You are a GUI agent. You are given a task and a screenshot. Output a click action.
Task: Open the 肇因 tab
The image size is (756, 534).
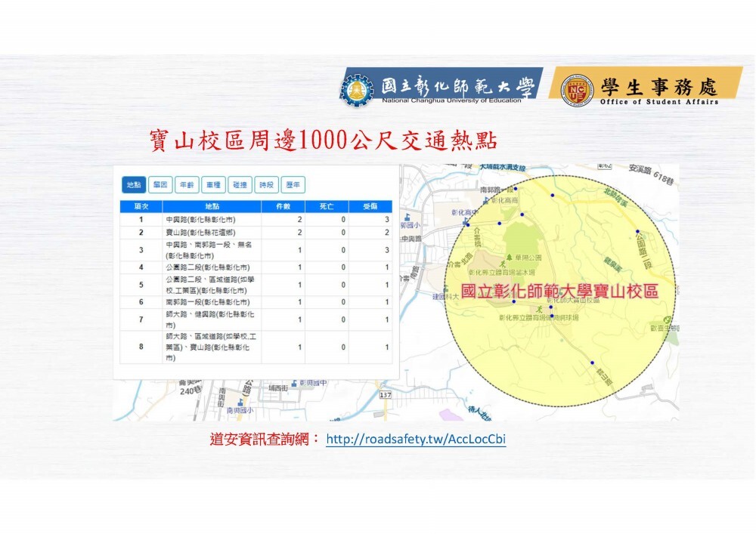coord(160,185)
